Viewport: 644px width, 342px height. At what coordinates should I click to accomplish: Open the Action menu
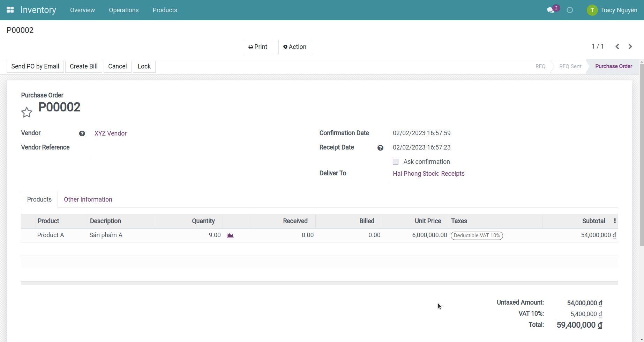(294, 47)
